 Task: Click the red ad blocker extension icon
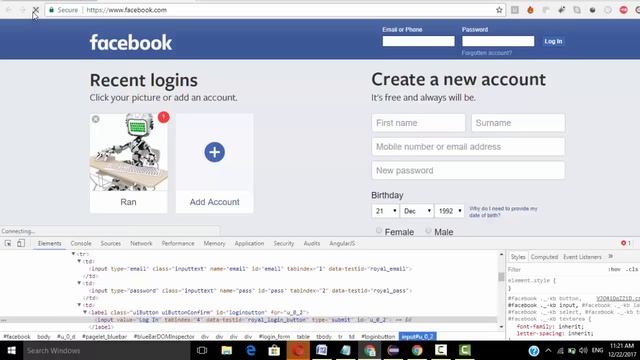click(623, 10)
